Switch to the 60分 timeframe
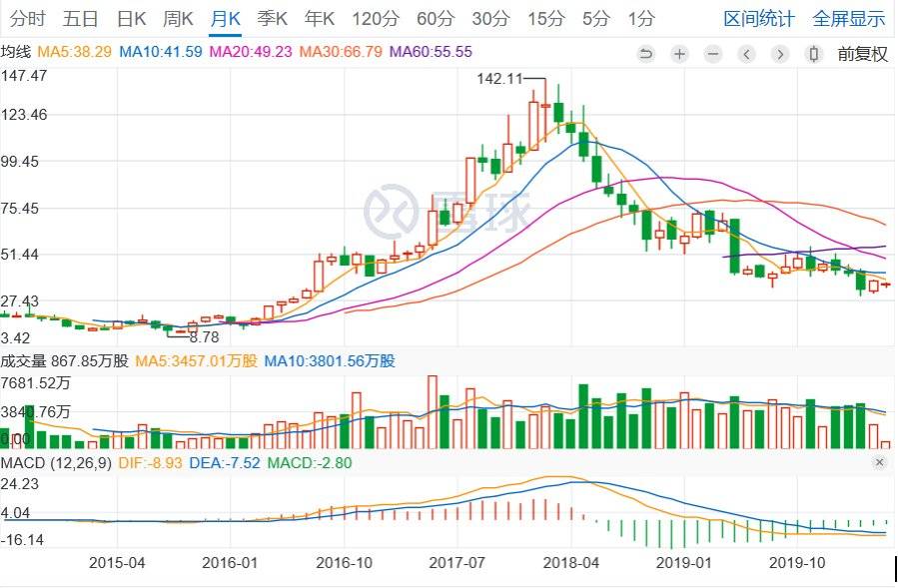The image size is (898, 588). tap(435, 18)
